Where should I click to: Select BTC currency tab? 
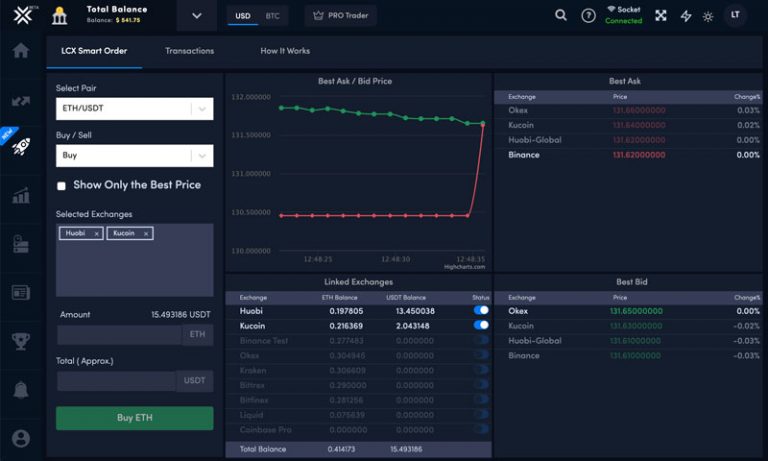[x=272, y=16]
